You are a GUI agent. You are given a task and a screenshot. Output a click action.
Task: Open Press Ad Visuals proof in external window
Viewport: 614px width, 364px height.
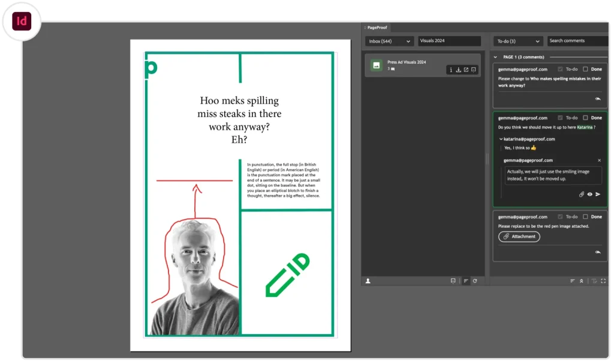coord(466,70)
